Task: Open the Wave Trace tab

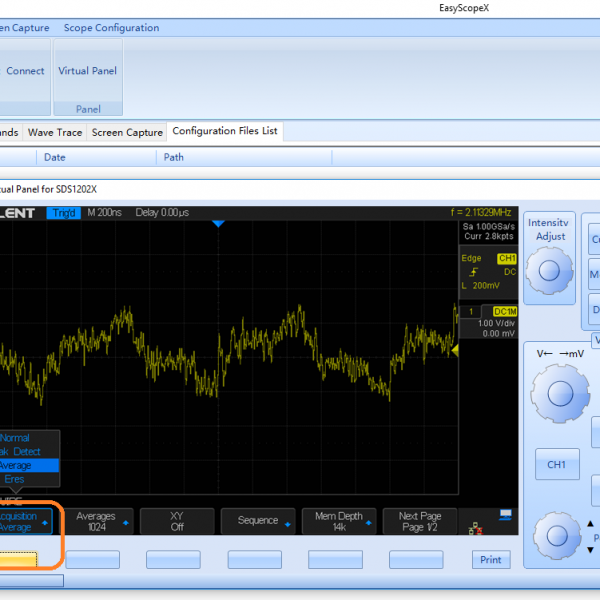Action: 55,132
